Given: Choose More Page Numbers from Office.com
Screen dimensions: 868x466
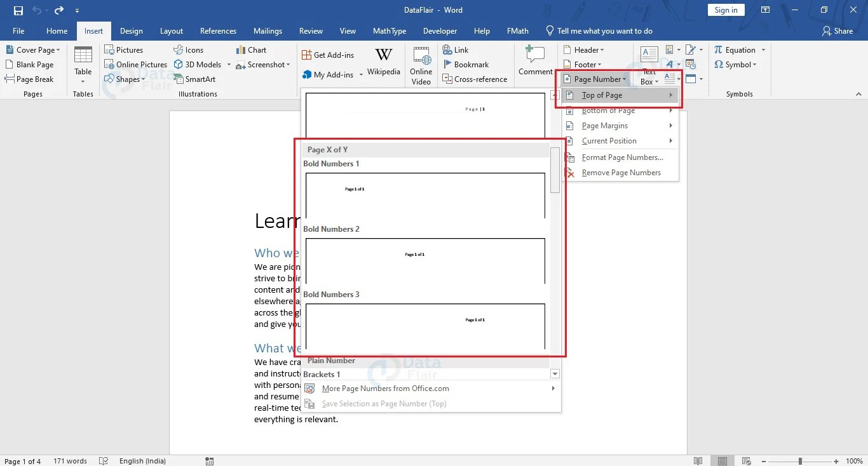Looking at the screenshot, I should pyautogui.click(x=384, y=388).
